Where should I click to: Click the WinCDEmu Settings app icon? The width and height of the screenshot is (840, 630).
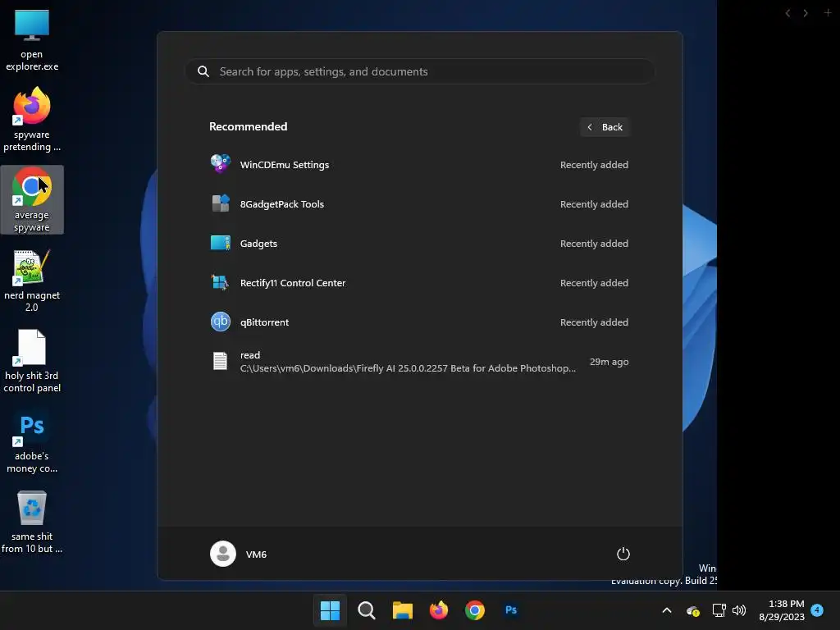(x=220, y=164)
